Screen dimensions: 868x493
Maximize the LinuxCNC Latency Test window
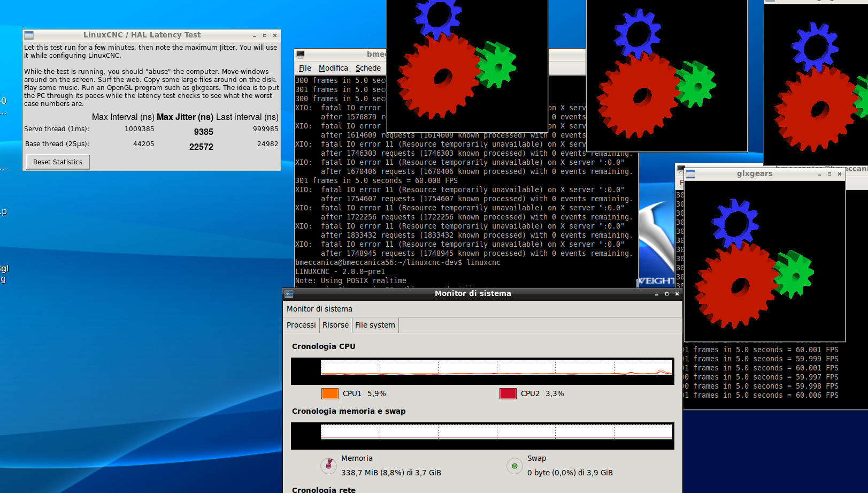[265, 35]
